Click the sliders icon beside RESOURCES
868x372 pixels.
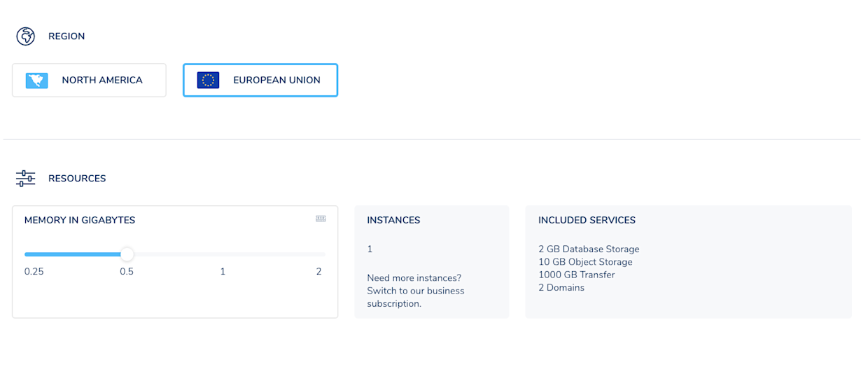point(26,179)
